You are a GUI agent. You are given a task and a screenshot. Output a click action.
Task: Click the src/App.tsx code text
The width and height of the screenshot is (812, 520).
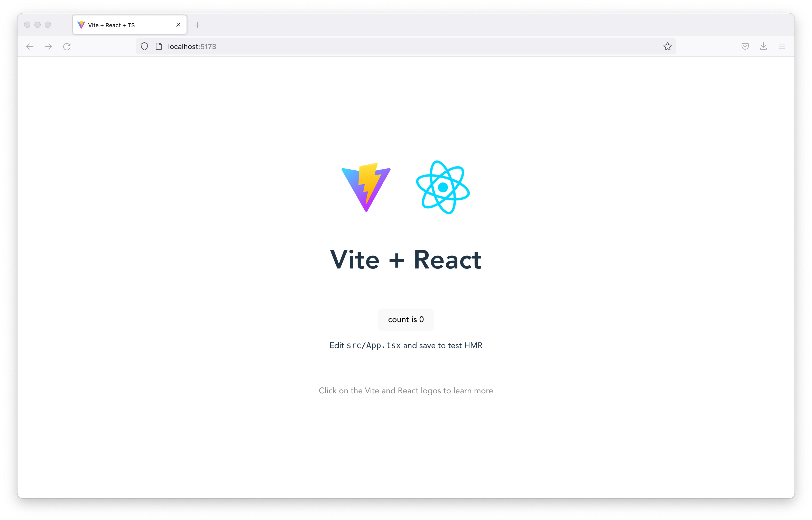point(373,346)
